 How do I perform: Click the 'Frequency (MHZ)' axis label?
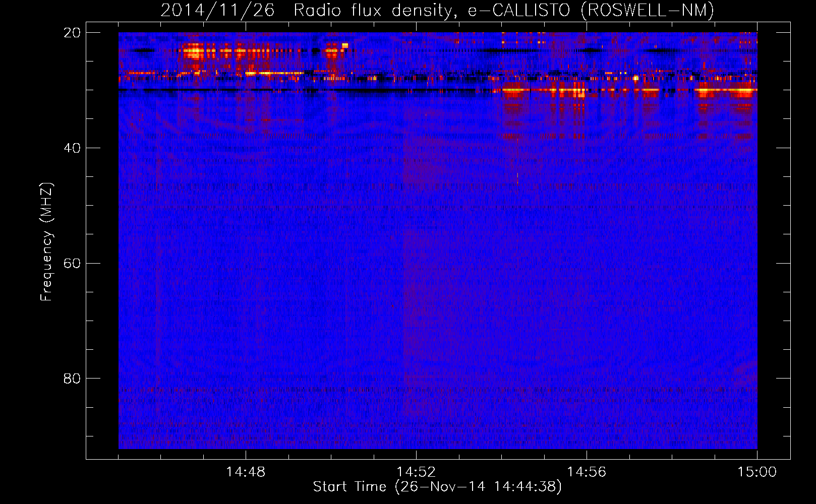[x=46, y=242]
